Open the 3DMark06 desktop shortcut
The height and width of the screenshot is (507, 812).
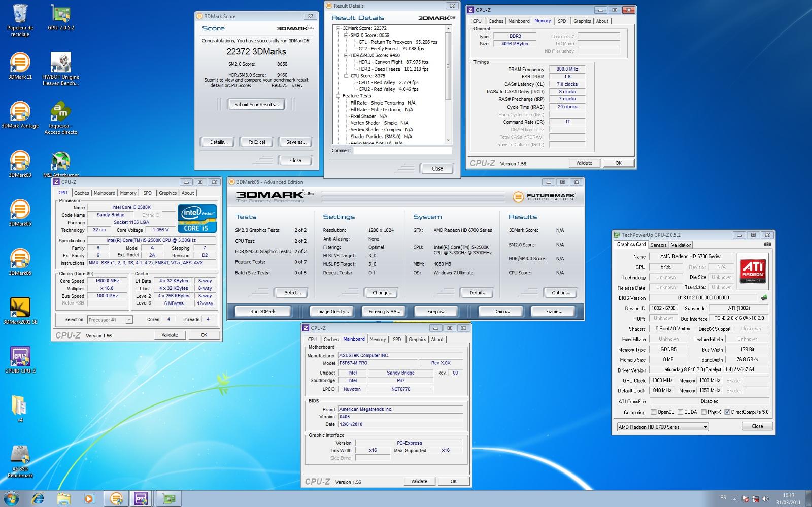20,262
